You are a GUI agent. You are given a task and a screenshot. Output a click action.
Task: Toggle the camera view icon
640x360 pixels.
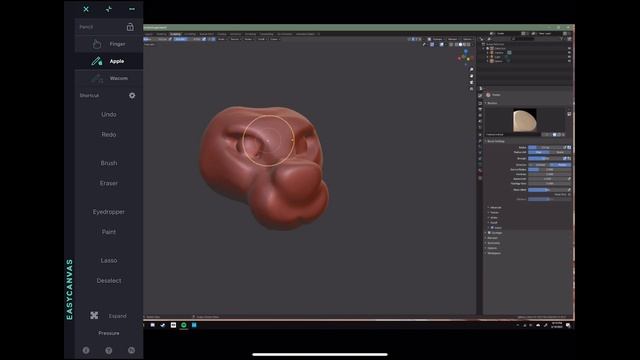(471, 82)
